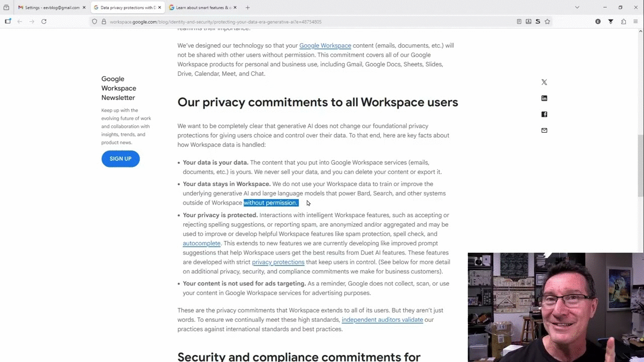This screenshot has height=362, width=644.
Task: Share the article on LinkedIn
Action: (x=544, y=98)
